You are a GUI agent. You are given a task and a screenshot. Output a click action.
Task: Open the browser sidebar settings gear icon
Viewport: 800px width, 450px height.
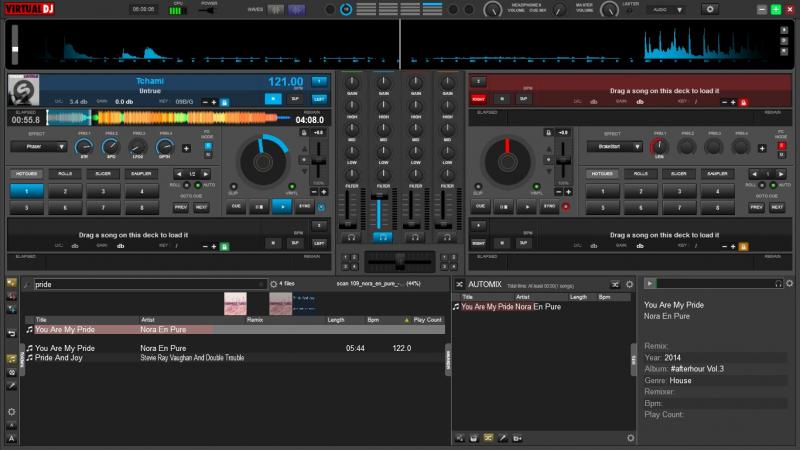pyautogui.click(x=11, y=412)
